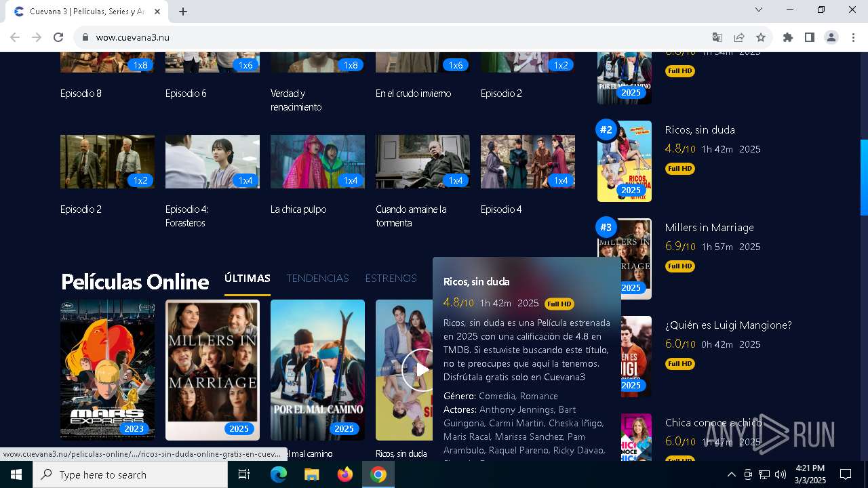Bookmark this page with star icon
The height and width of the screenshot is (488, 868).
[x=761, y=37]
